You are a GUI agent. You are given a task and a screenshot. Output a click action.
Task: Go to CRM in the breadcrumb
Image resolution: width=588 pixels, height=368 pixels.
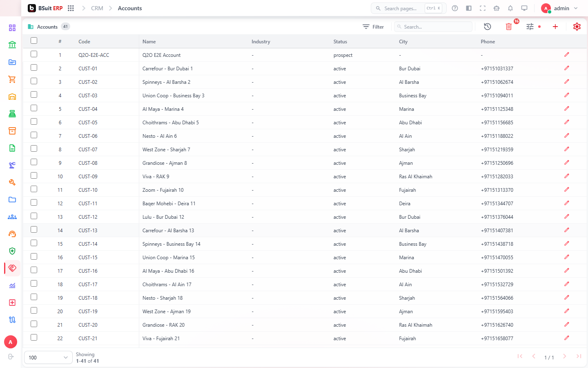97,8
